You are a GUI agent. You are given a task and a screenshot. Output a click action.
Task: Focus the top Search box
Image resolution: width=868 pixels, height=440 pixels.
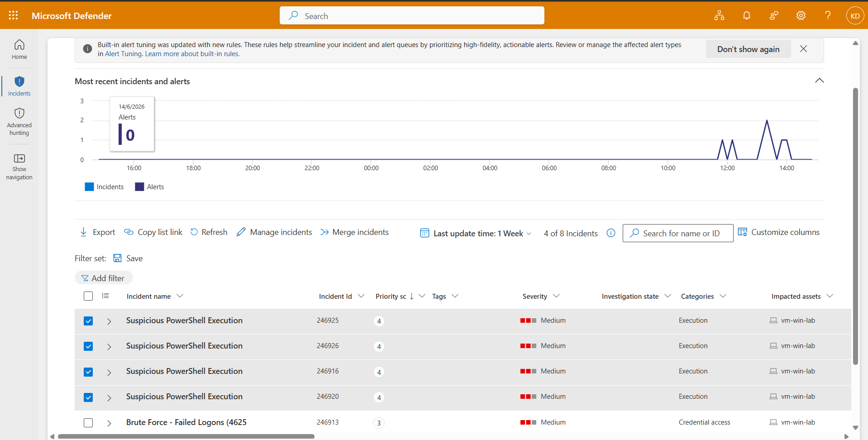click(x=412, y=15)
